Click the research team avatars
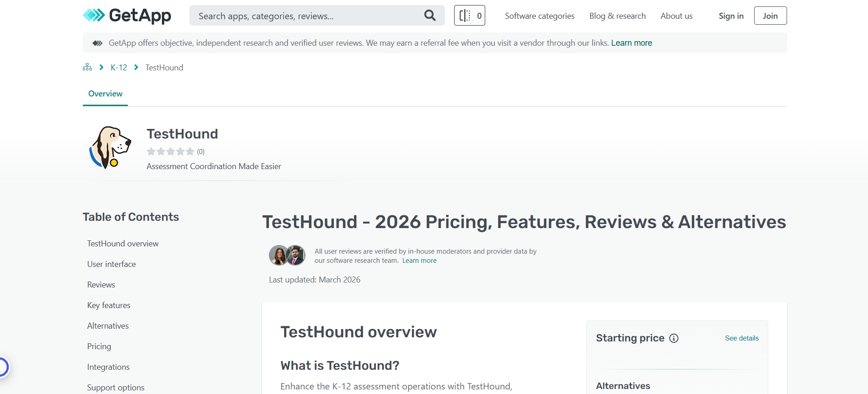Screen dimensions: 868x394 pos(287,256)
